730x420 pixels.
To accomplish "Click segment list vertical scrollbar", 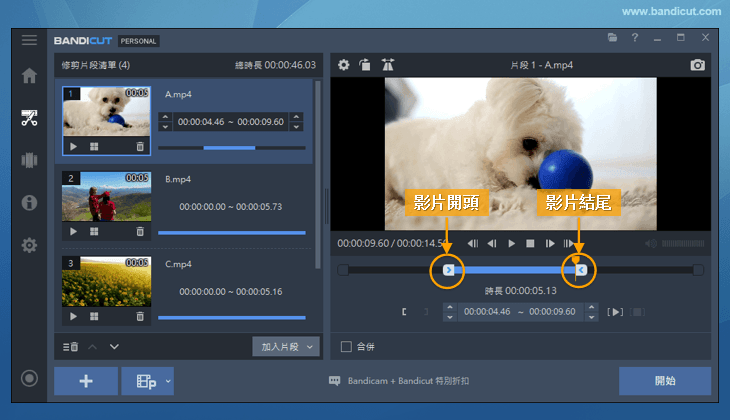I will tap(318, 175).
